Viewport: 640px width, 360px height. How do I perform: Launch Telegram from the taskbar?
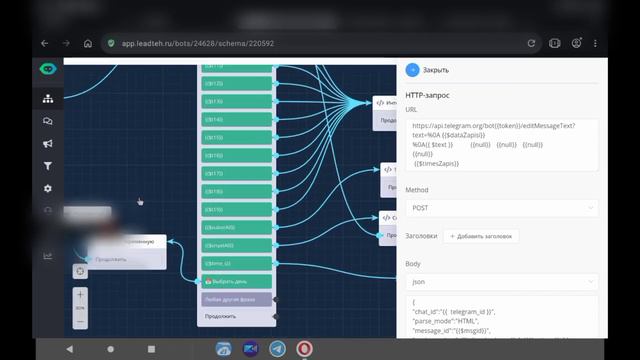(x=278, y=349)
